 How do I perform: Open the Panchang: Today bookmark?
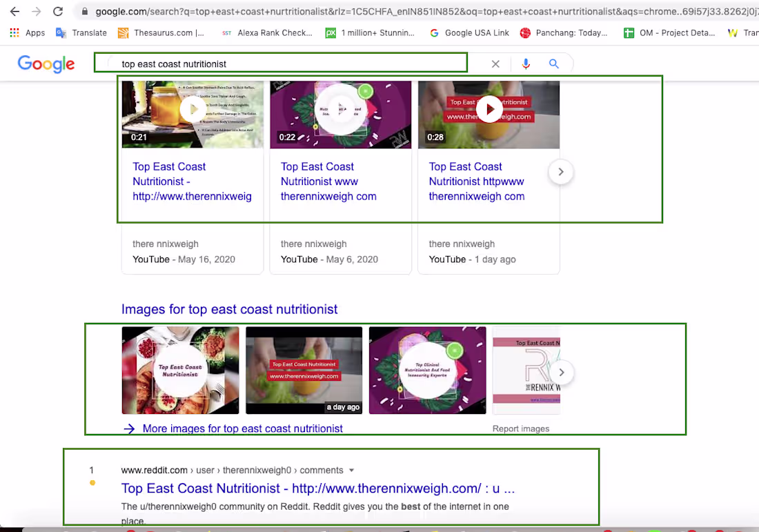tap(564, 32)
